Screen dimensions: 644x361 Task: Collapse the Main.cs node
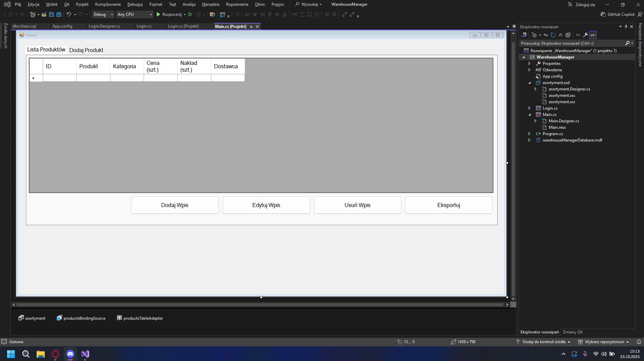[529, 115]
